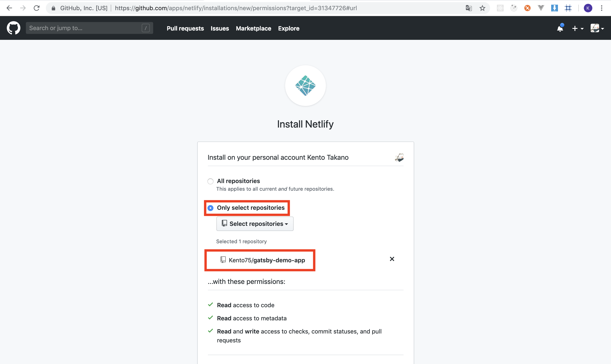Open the notifications bell
The image size is (611, 364).
tap(560, 28)
